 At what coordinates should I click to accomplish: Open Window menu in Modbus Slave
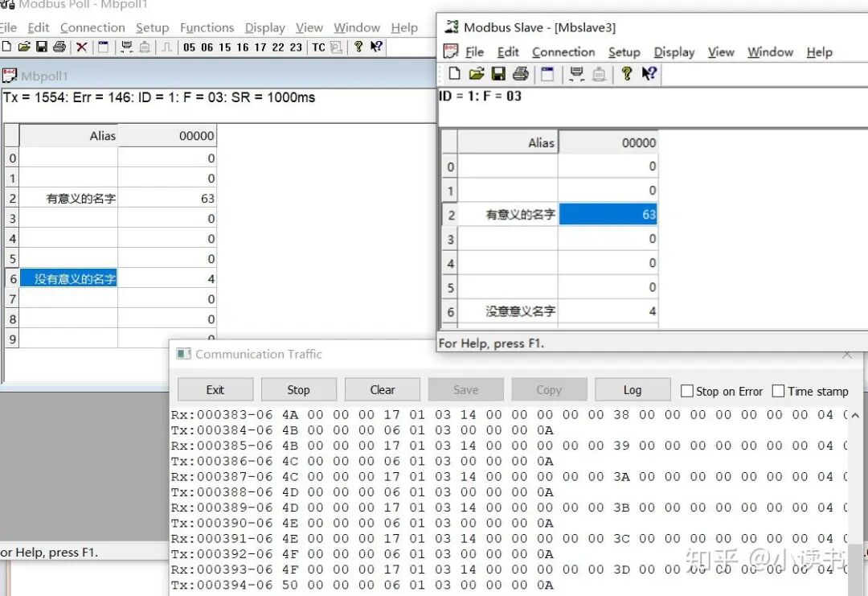[x=770, y=52]
